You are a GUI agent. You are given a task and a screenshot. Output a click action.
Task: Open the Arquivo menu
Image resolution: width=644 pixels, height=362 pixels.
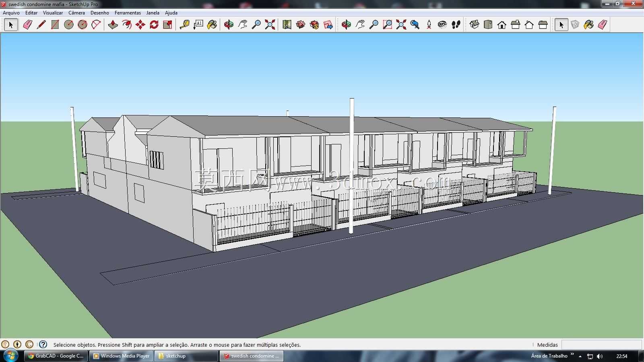11,13
